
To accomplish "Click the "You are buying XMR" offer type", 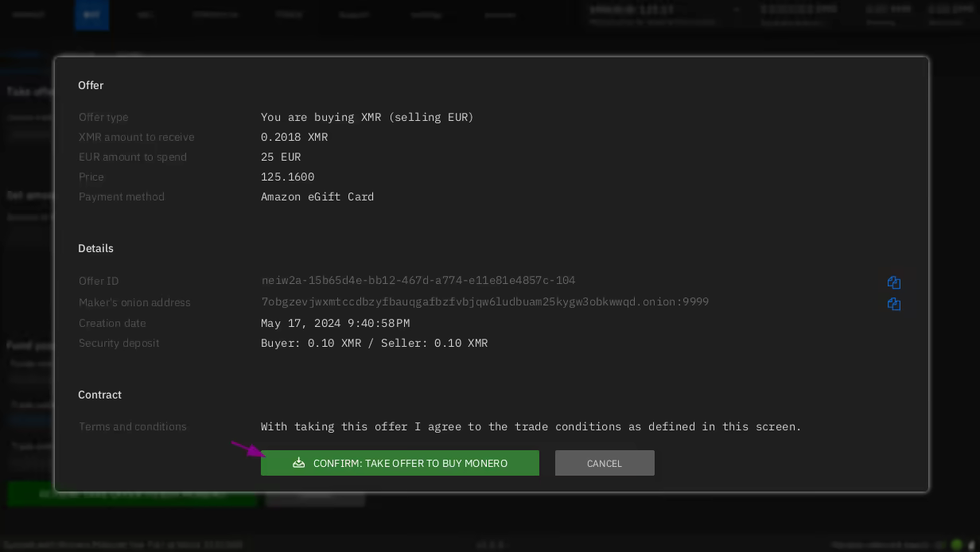I will (x=367, y=117).
